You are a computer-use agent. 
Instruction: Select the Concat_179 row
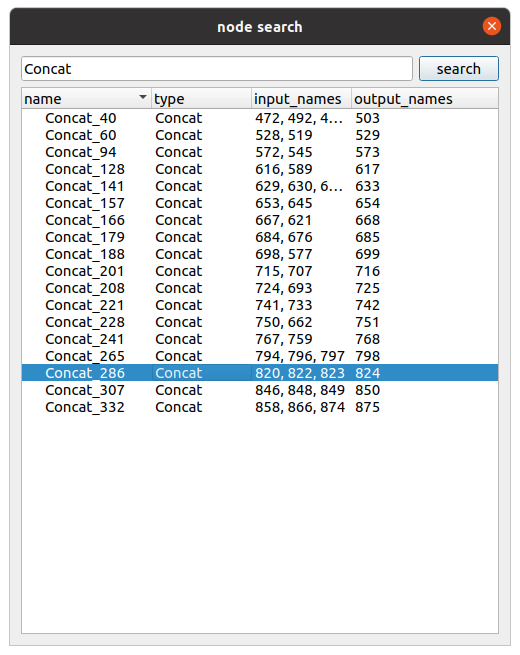click(260, 237)
